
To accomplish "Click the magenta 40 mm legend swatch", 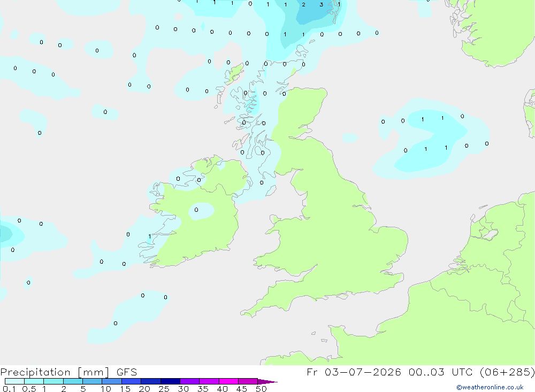I will pyautogui.click(x=228, y=381).
